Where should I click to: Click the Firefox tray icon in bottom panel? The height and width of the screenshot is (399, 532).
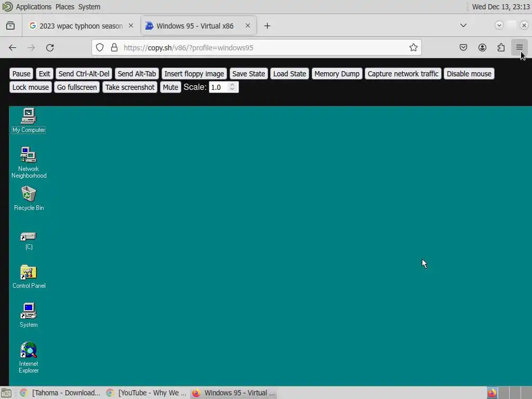click(x=491, y=393)
